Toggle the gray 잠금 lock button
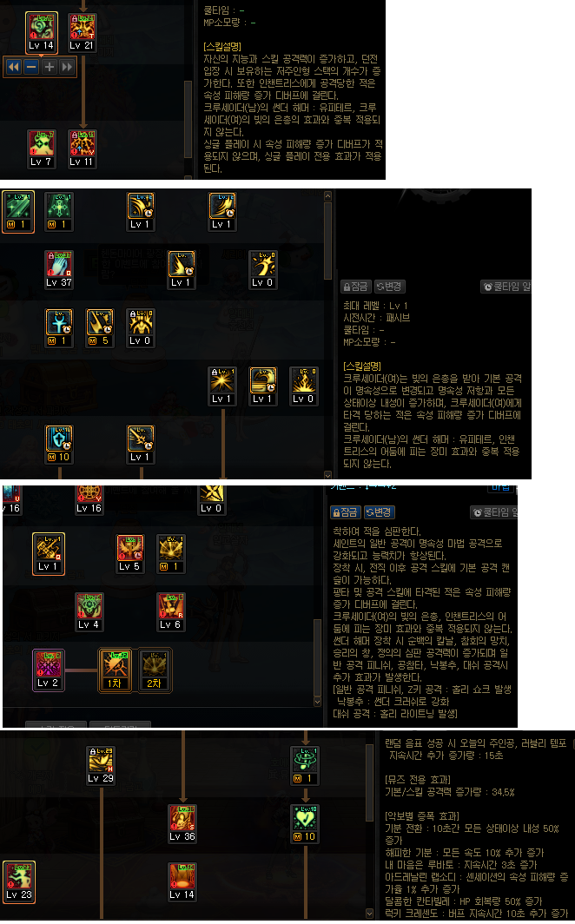575x924 pixels. pyautogui.click(x=356, y=287)
